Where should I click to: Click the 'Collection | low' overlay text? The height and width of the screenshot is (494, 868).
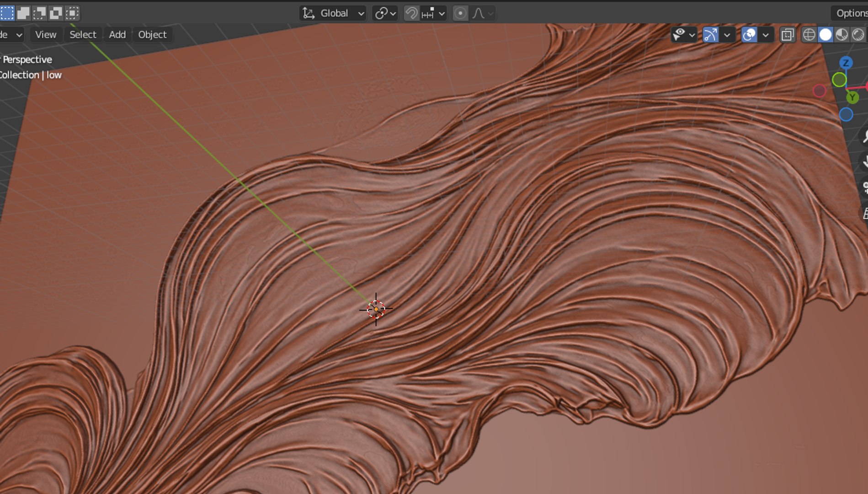pyautogui.click(x=30, y=75)
